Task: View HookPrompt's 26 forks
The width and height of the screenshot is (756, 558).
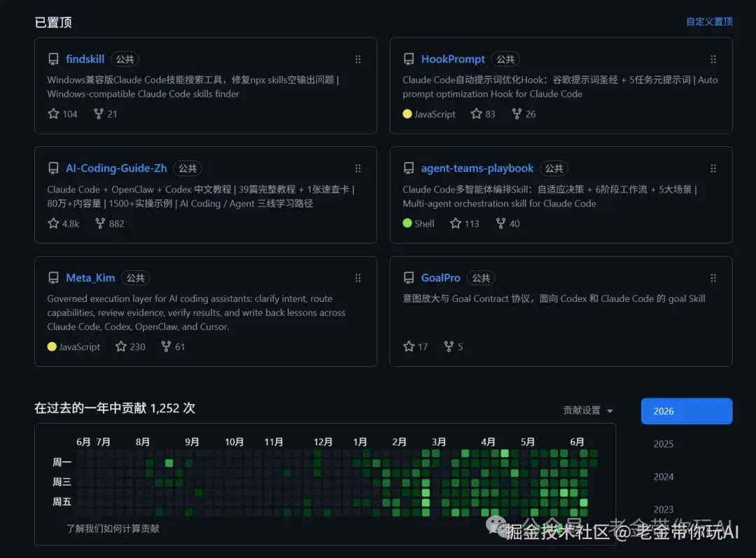Action: click(524, 114)
